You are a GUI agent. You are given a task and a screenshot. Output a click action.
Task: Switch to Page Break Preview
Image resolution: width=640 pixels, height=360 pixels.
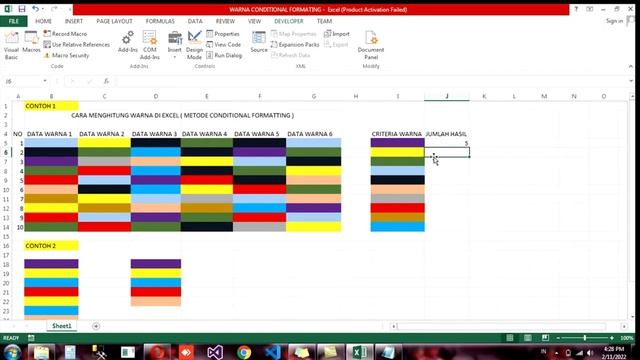pyautogui.click(x=545, y=338)
